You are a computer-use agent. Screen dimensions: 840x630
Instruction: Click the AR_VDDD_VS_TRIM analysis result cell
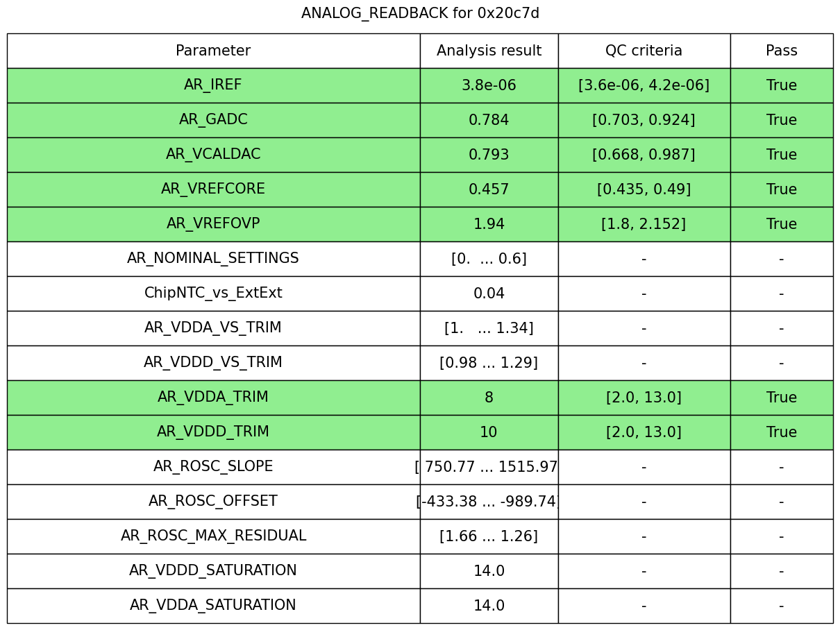pyautogui.click(x=489, y=363)
